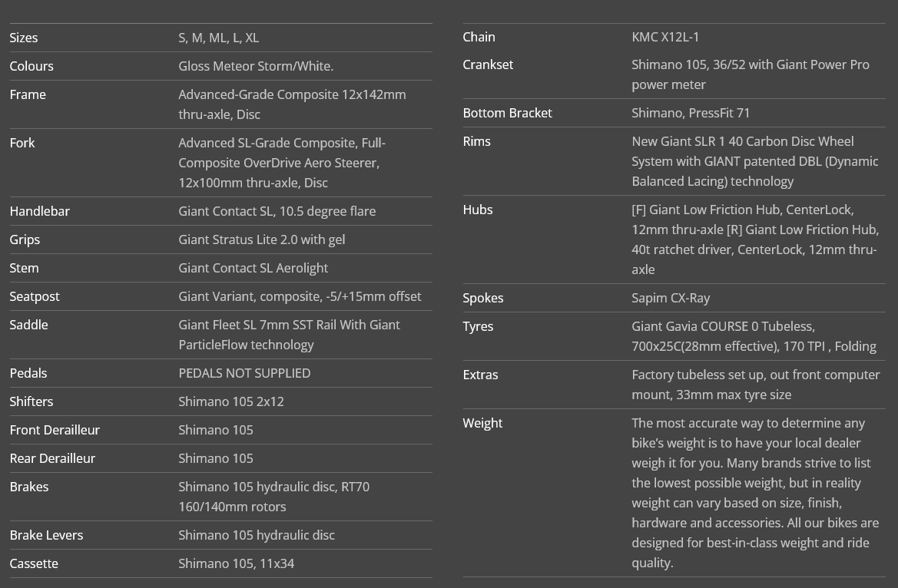The image size is (898, 588).
Task: Select the Rear Derailleur 'Shimano 105' value
Action: click(x=215, y=458)
